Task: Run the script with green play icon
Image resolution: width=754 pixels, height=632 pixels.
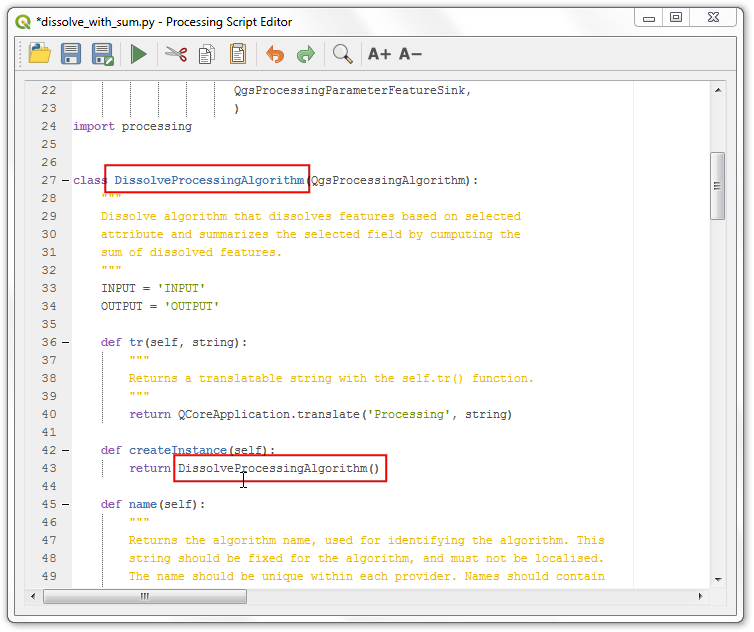Action: point(138,54)
